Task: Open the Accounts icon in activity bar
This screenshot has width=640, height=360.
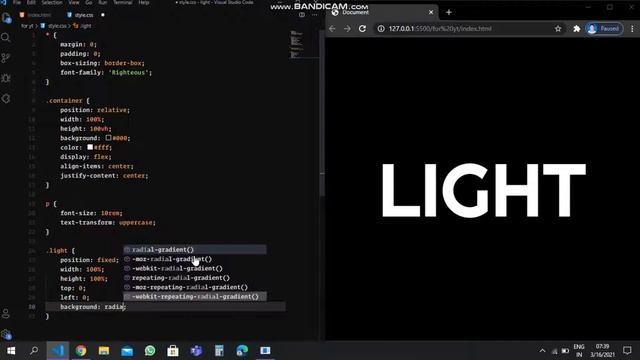Action: coord(6,313)
